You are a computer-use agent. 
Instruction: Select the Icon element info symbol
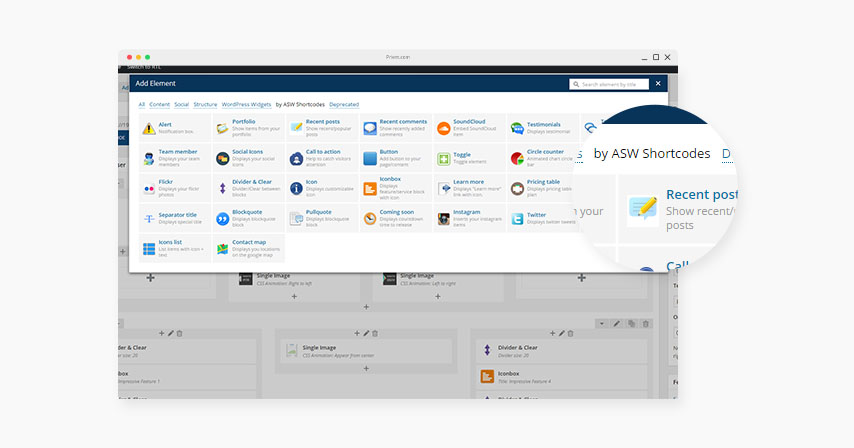click(x=296, y=188)
